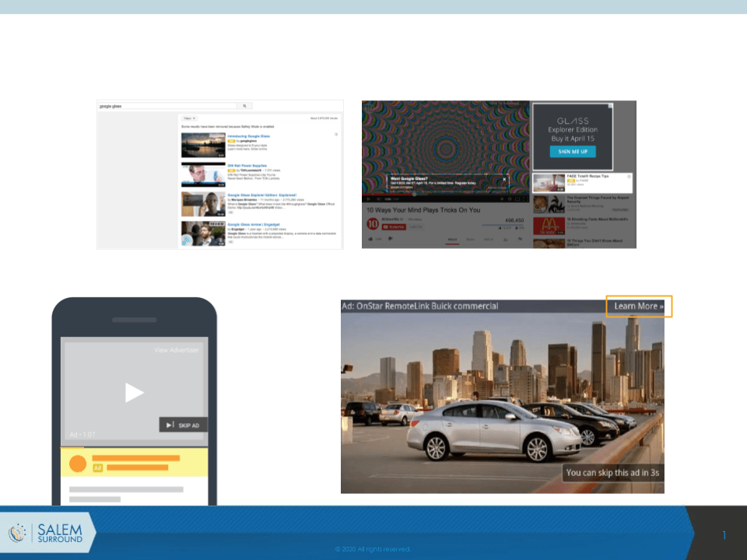This screenshot has height=560, width=747.
Task: Open the McDonald's facts suggested video thumbnail
Action: point(549,226)
